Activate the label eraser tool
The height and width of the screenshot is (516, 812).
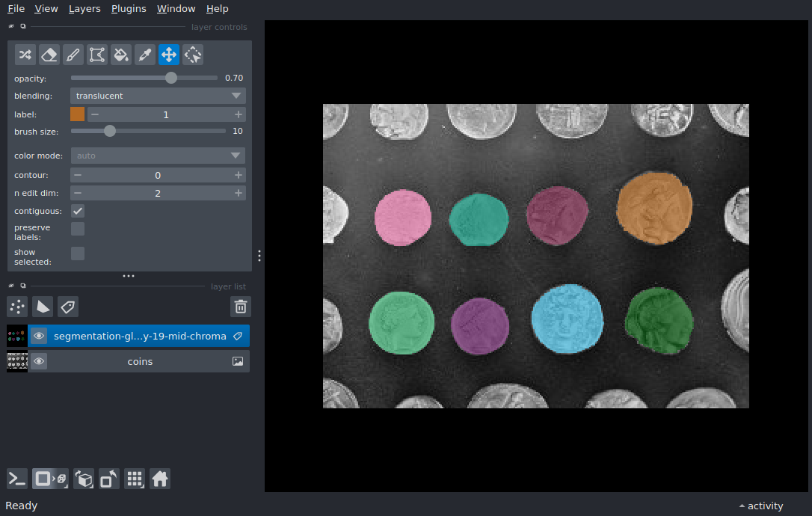(x=49, y=55)
